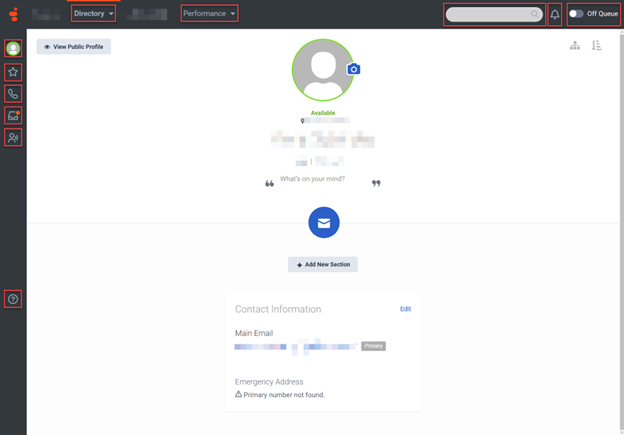This screenshot has height=435, width=624.
Task: Open Favorites star icon in sidebar
Action: pos(13,72)
